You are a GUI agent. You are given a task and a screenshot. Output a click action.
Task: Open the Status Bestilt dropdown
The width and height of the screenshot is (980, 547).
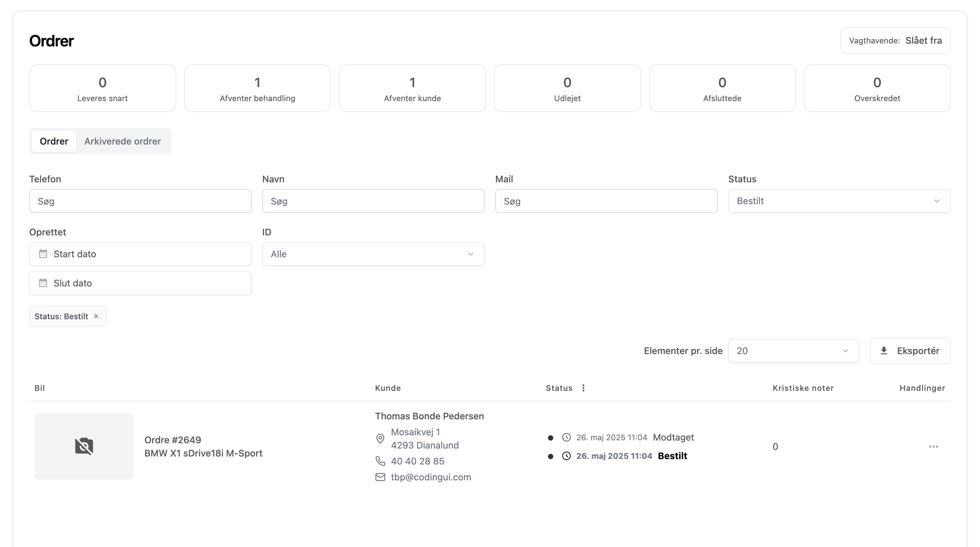coord(839,201)
